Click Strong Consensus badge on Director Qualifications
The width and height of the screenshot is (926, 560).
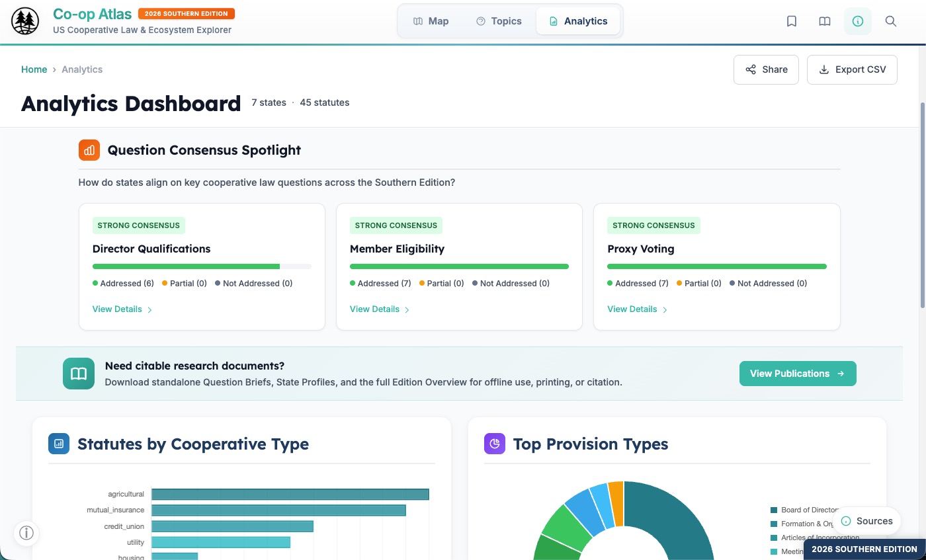point(139,225)
